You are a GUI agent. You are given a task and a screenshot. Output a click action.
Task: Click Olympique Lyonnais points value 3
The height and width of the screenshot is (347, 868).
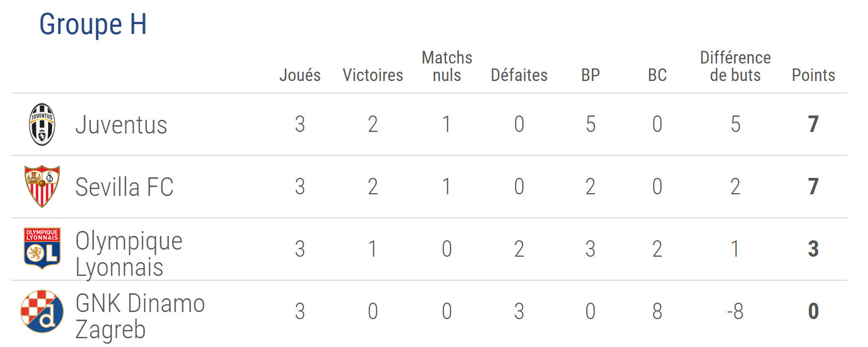click(x=813, y=249)
